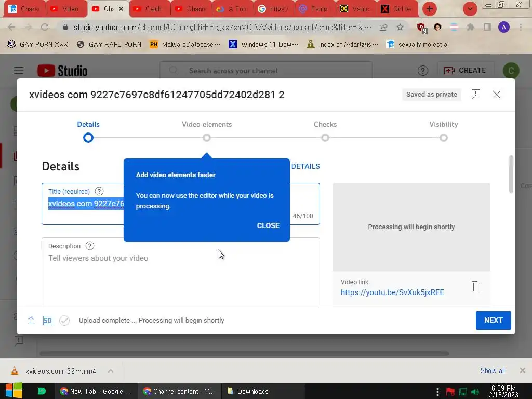Click into the Description text area
The width and height of the screenshot is (532, 399).
[180, 273]
